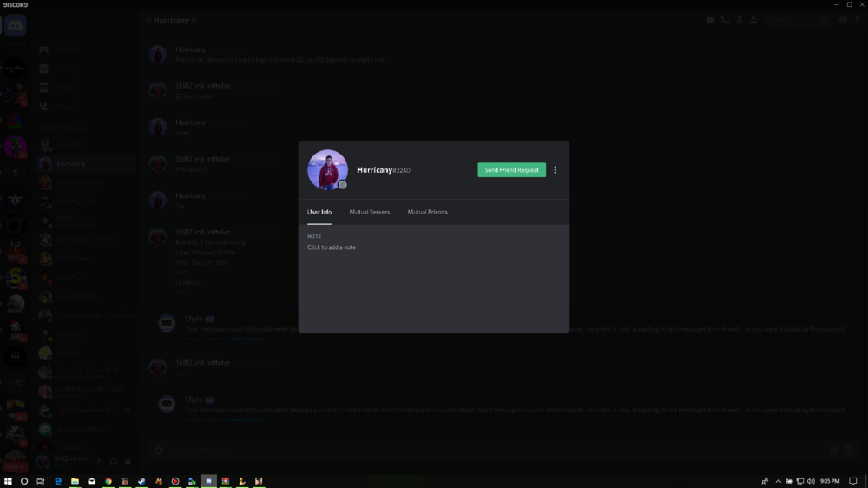Open the Hurricany direct message
Screen dimensions: 868x488
85,163
